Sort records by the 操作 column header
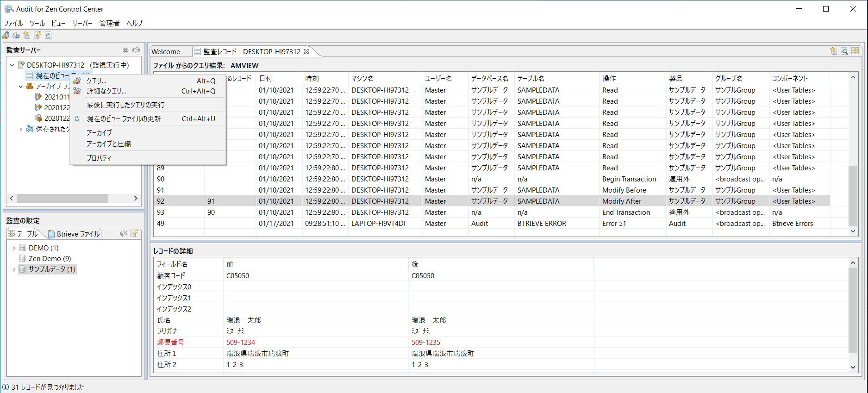The height and width of the screenshot is (393, 868). 609,78
